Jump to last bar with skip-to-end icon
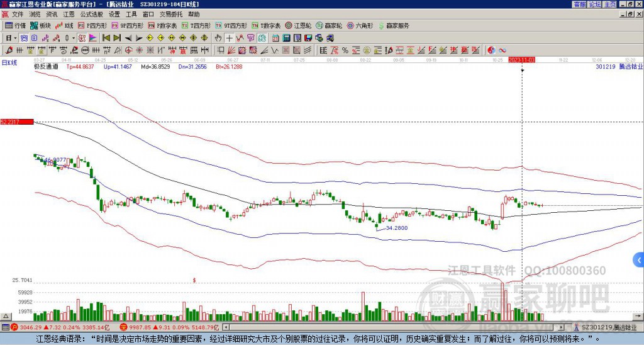The image size is (644, 345). pos(117,38)
